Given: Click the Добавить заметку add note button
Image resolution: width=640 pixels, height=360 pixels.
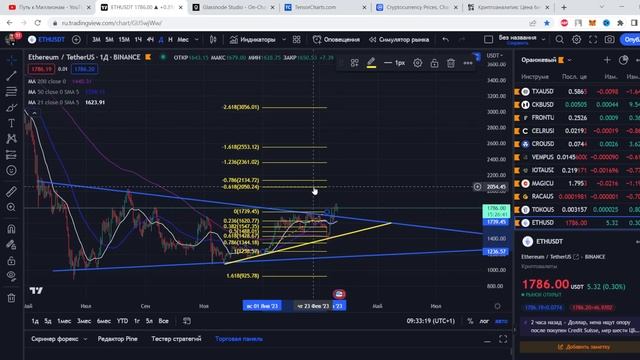Looking at the screenshot, I should [x=583, y=347].
